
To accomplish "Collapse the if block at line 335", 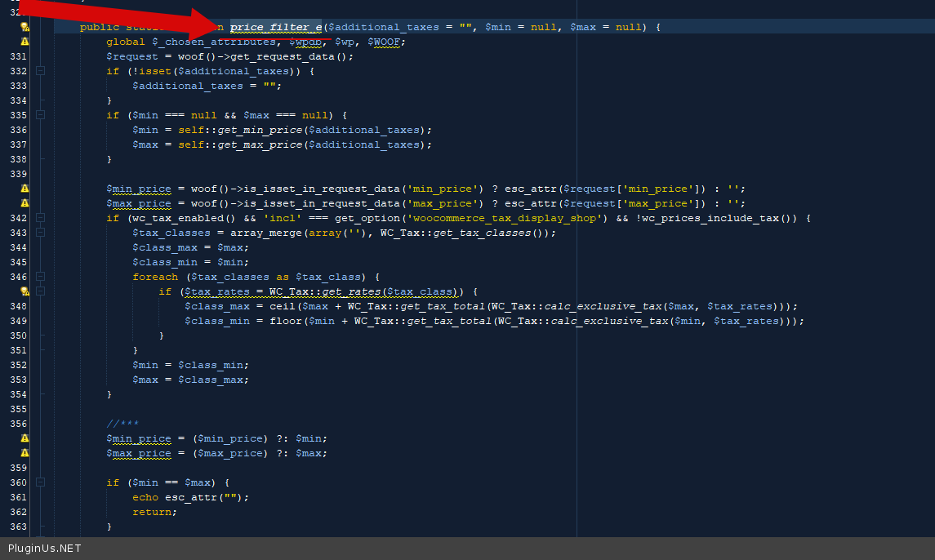I will point(40,115).
